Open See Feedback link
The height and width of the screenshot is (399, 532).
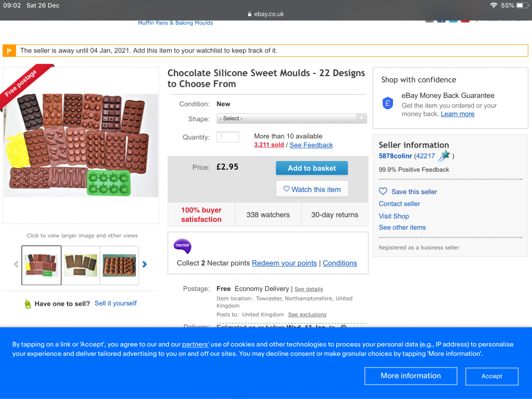click(311, 145)
